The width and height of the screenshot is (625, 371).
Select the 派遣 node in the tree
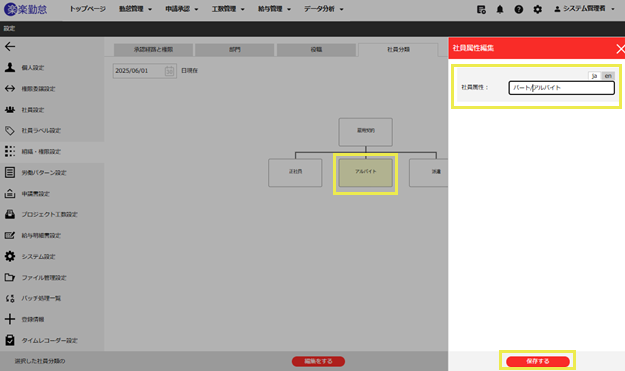coord(429,173)
